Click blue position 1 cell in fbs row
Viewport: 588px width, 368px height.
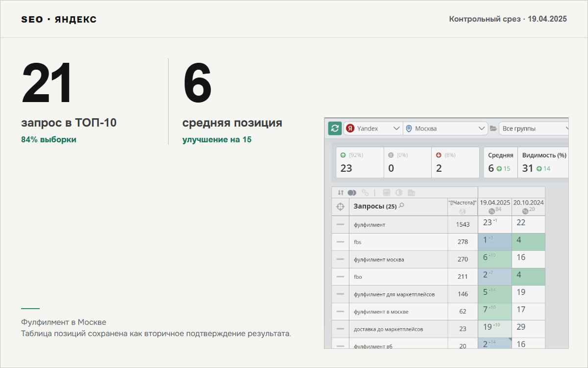(x=495, y=242)
